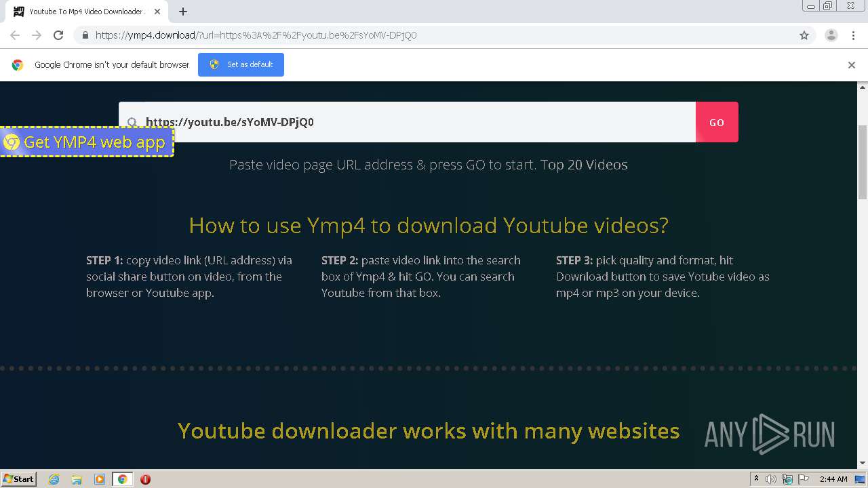Select Chrome taskbar icon
The image size is (868, 488).
(x=122, y=479)
